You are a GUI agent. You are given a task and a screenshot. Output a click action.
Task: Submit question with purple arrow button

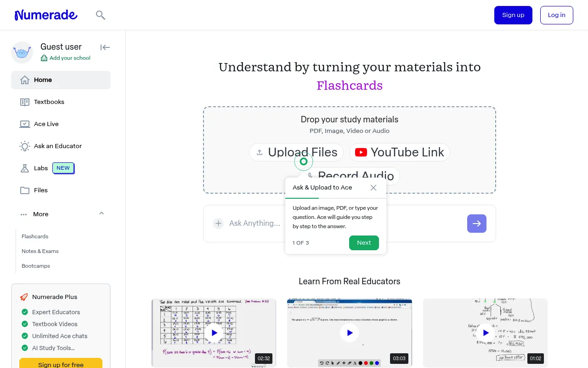point(477,224)
